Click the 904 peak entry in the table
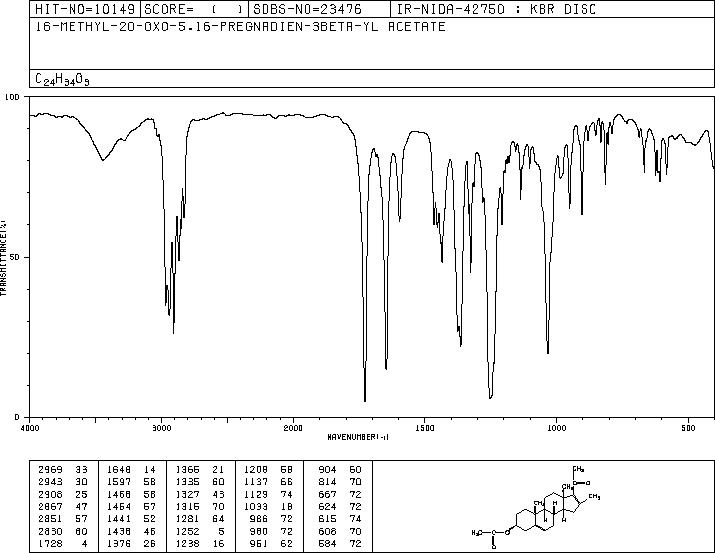The image size is (715, 553). coord(340,469)
